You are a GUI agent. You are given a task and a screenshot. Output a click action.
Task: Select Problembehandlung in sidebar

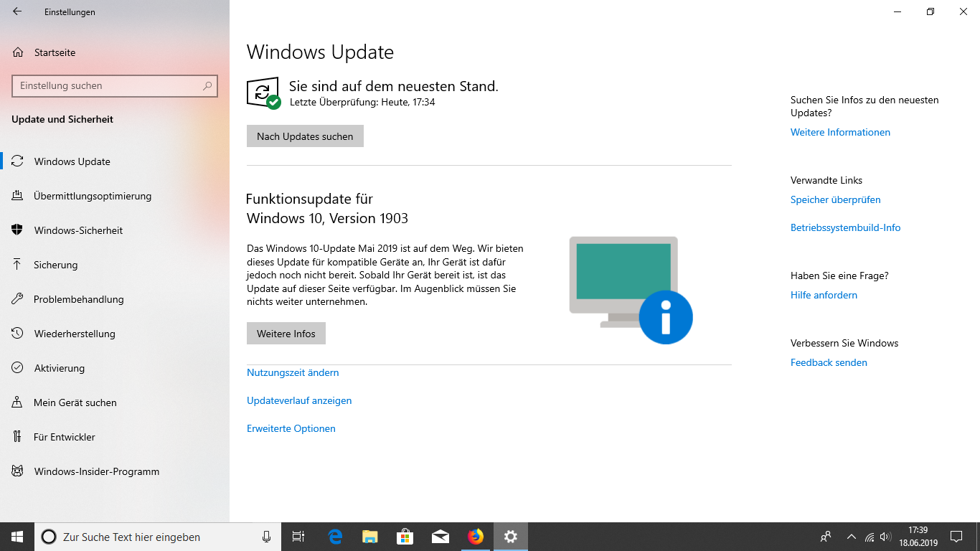115,299
